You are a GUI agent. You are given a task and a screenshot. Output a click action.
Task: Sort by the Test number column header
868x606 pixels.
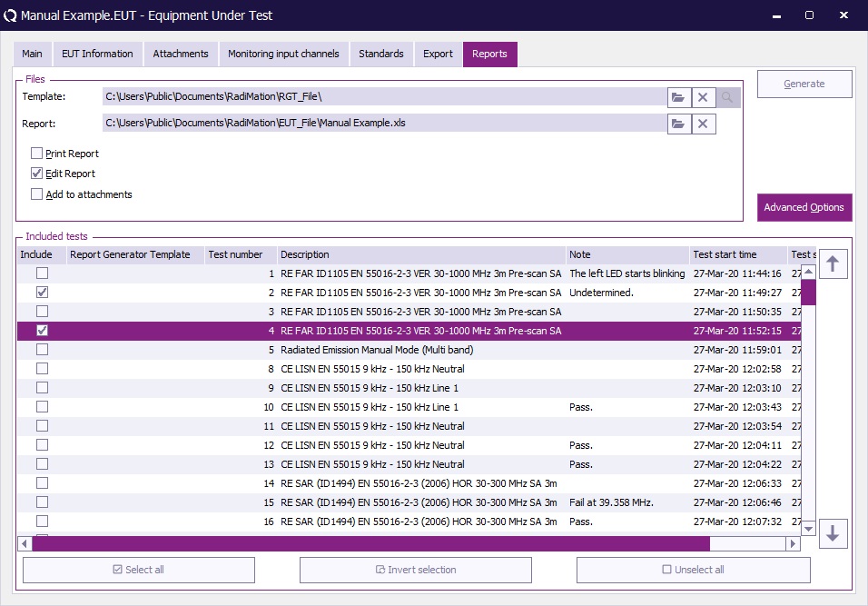[x=235, y=254]
